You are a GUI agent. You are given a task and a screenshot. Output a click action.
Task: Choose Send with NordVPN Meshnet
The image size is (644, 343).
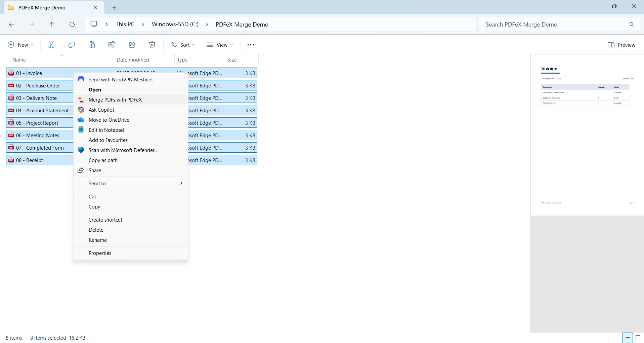[x=131, y=79]
